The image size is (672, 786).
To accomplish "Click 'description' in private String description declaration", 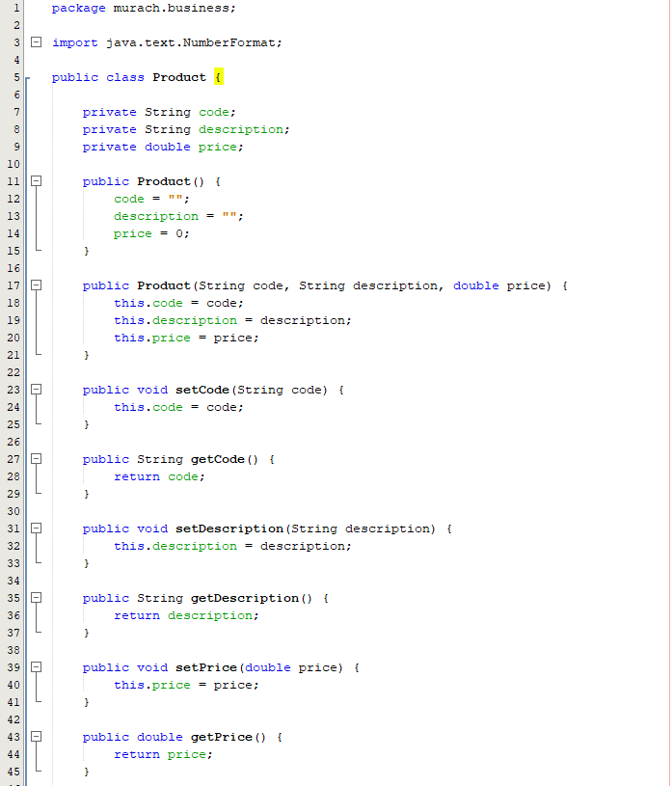I will pos(240,129).
